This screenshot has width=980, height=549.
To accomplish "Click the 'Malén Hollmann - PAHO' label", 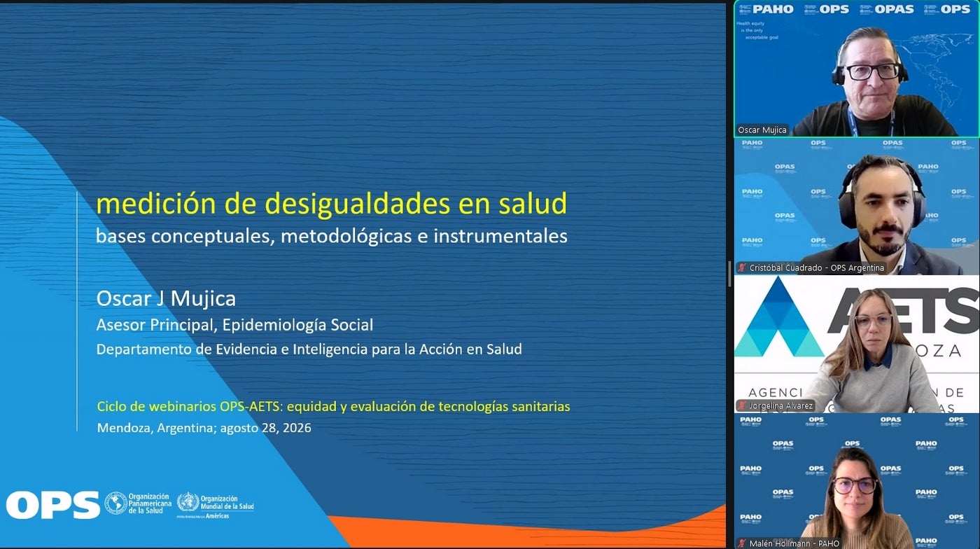I will 794,543.
